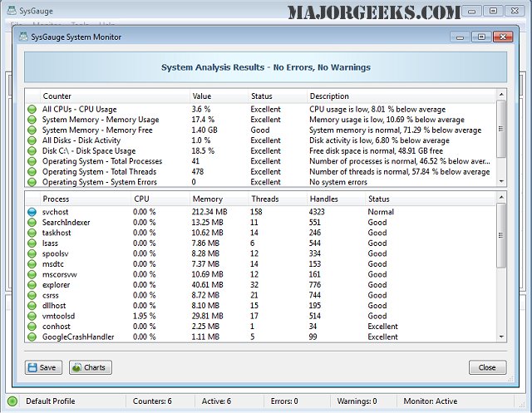Image resolution: width=532 pixels, height=413 pixels.
Task: Click green icon next to dllhost
Action: [x=32, y=306]
